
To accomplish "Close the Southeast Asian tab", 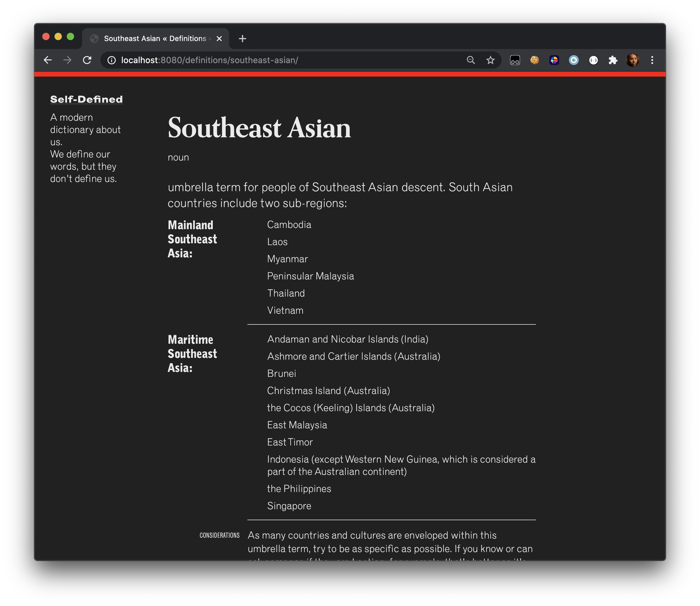I will click(219, 39).
